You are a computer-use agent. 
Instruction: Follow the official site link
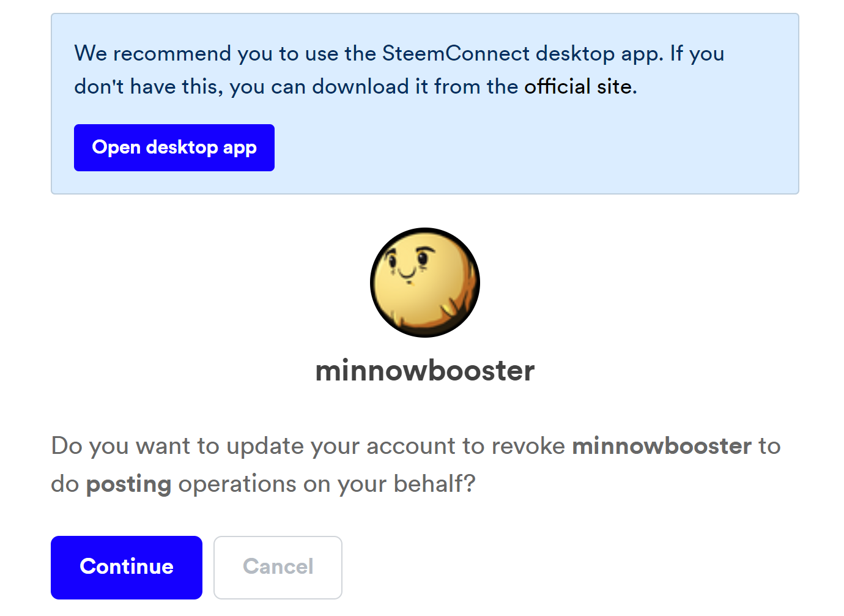click(579, 87)
